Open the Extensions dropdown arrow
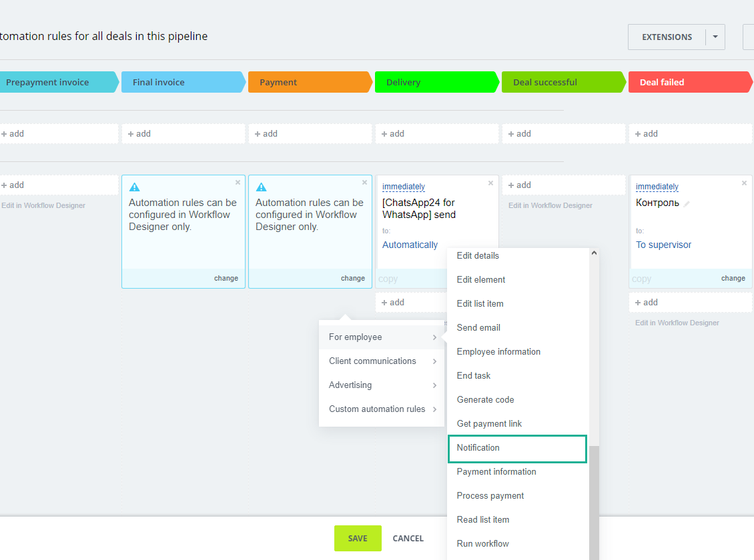754x560 pixels. click(x=715, y=37)
